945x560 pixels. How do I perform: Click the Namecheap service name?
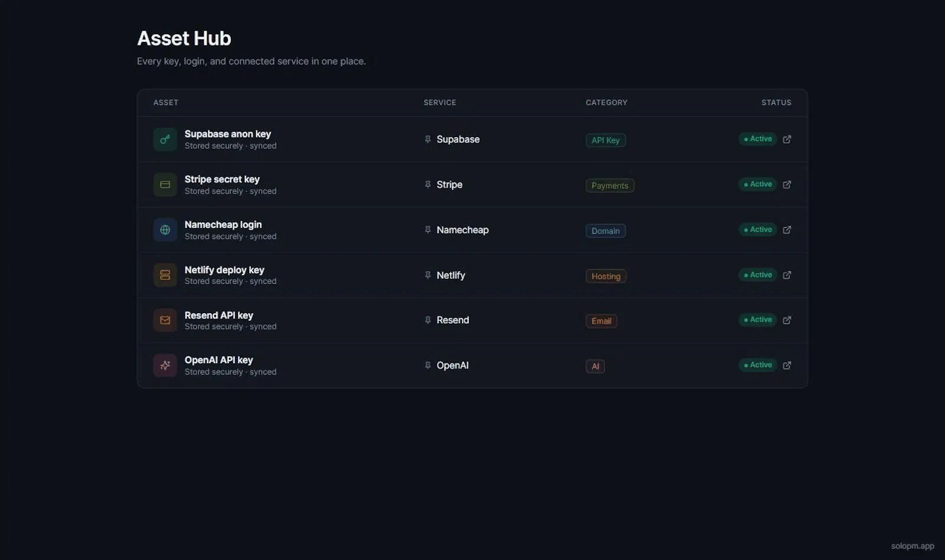[462, 230]
